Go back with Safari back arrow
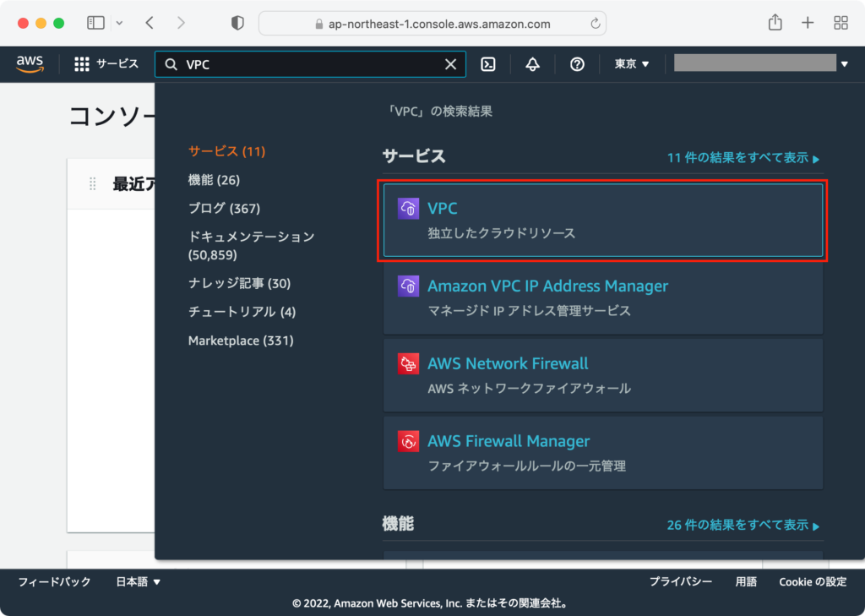Image resolution: width=865 pixels, height=616 pixels. point(150,23)
